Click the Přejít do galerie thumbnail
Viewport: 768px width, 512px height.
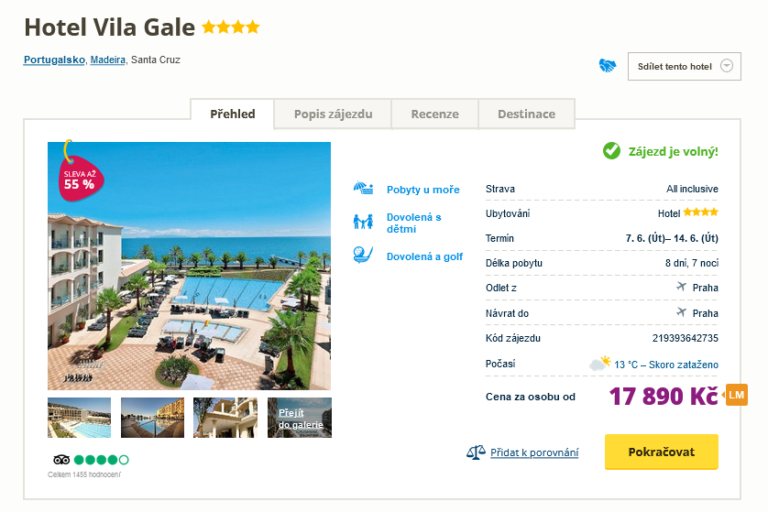pos(299,418)
